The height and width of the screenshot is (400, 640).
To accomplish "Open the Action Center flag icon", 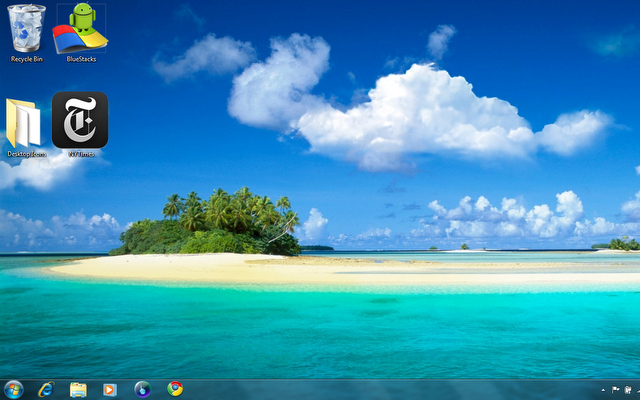I will click(615, 390).
